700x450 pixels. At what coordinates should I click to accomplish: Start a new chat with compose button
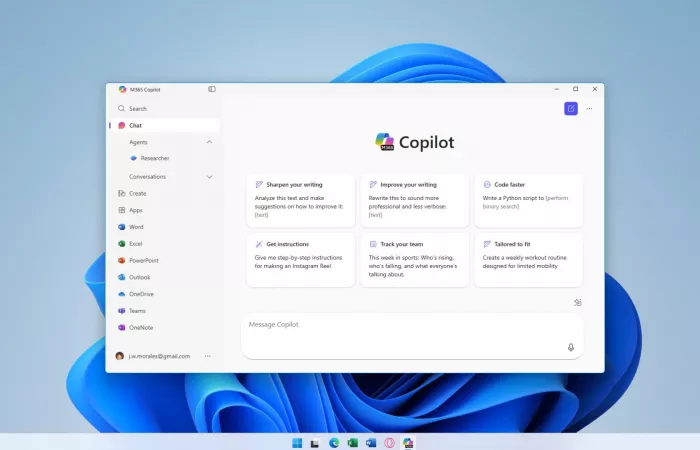[x=571, y=108]
